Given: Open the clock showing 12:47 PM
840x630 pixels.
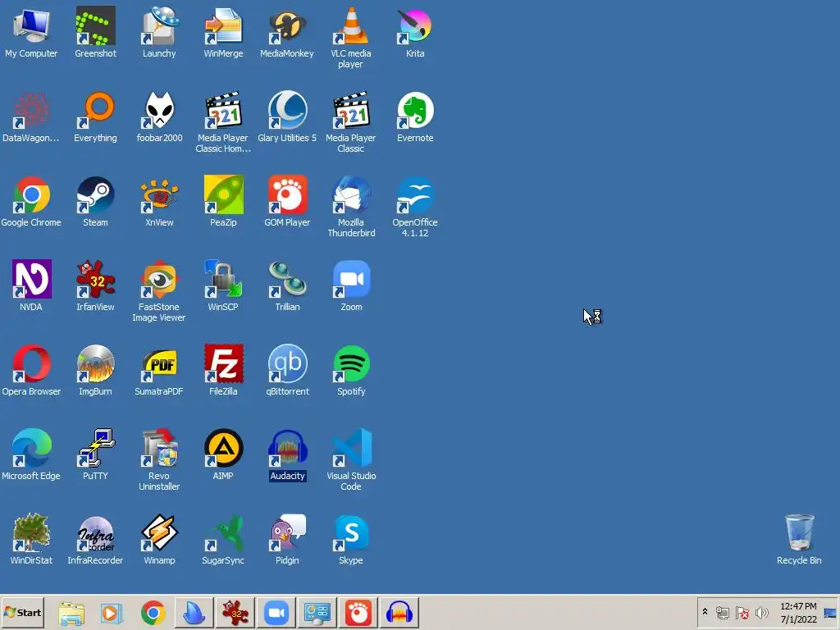Looking at the screenshot, I should click(798, 612).
